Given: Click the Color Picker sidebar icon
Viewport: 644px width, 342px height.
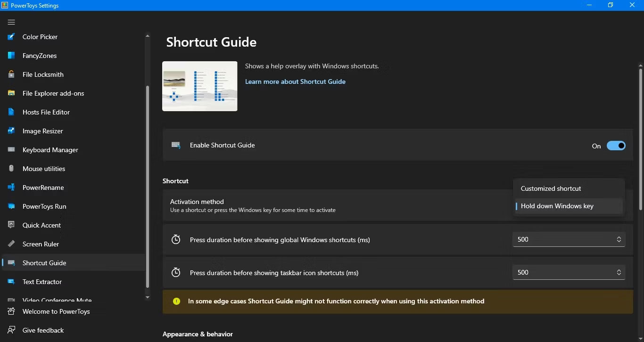Looking at the screenshot, I should click(x=11, y=37).
